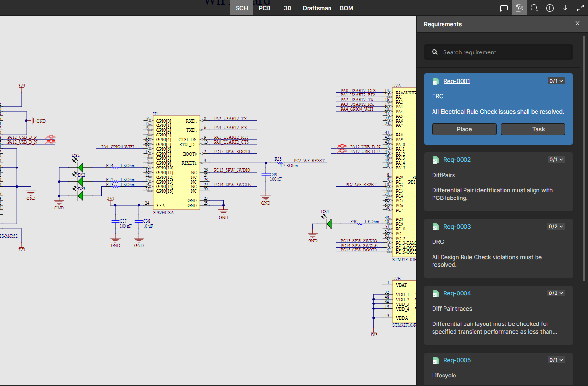Open the Req-0002 link
This screenshot has width=588, height=386.
coord(457,160)
